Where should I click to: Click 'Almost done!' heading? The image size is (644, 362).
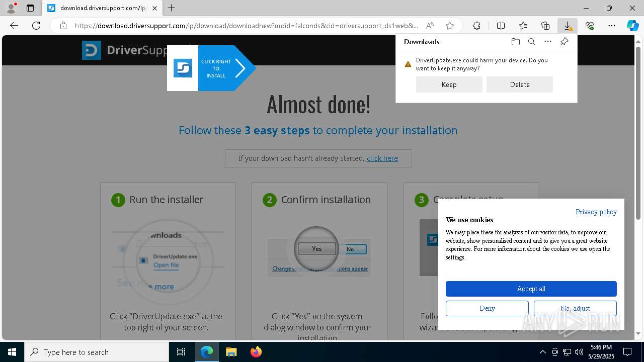318,104
